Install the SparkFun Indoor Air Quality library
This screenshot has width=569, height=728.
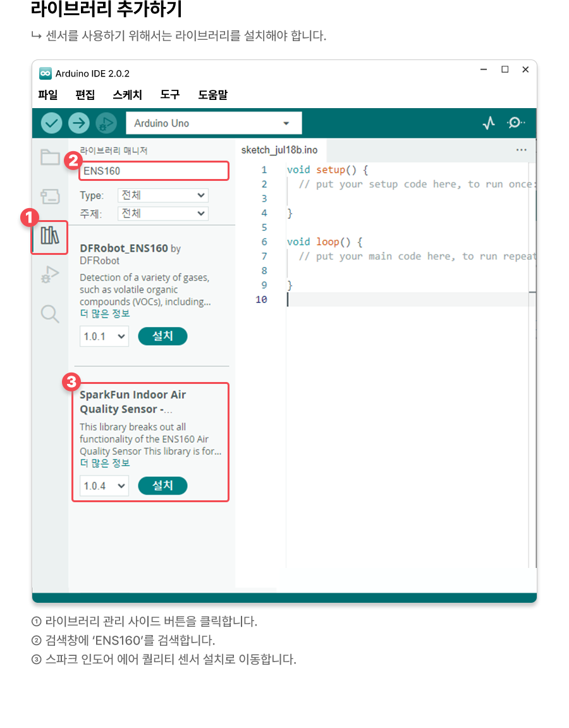coord(162,486)
